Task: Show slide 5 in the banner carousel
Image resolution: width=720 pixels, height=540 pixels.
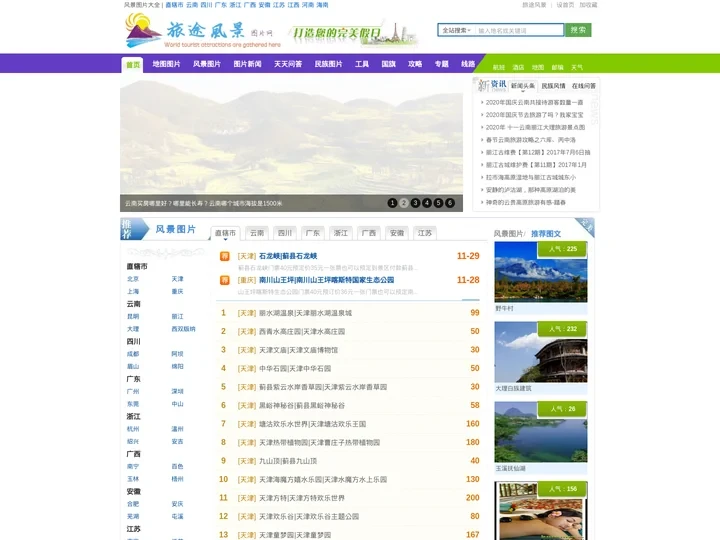Action: (439, 202)
